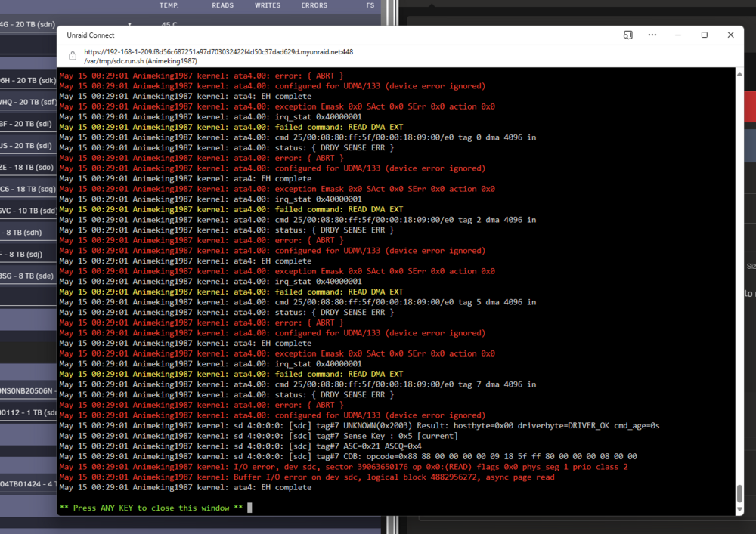Click the lock icon beside the URL
This screenshot has height=534, width=756.
(73, 56)
